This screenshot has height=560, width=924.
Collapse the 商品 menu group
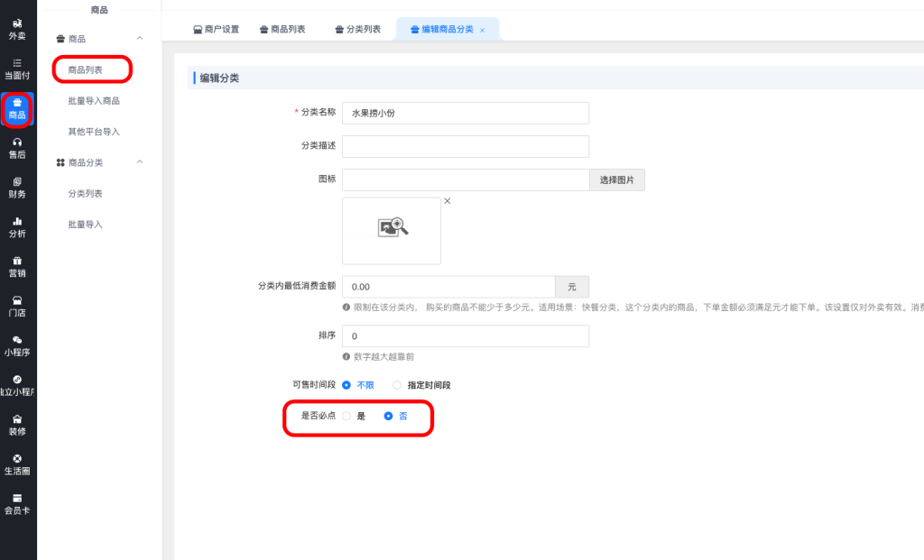click(x=140, y=39)
